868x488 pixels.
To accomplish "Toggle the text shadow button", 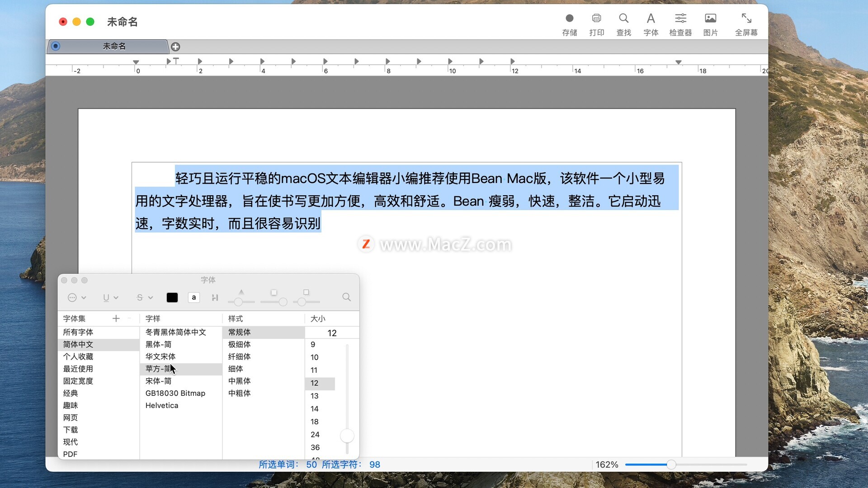I will pyautogui.click(x=215, y=297).
